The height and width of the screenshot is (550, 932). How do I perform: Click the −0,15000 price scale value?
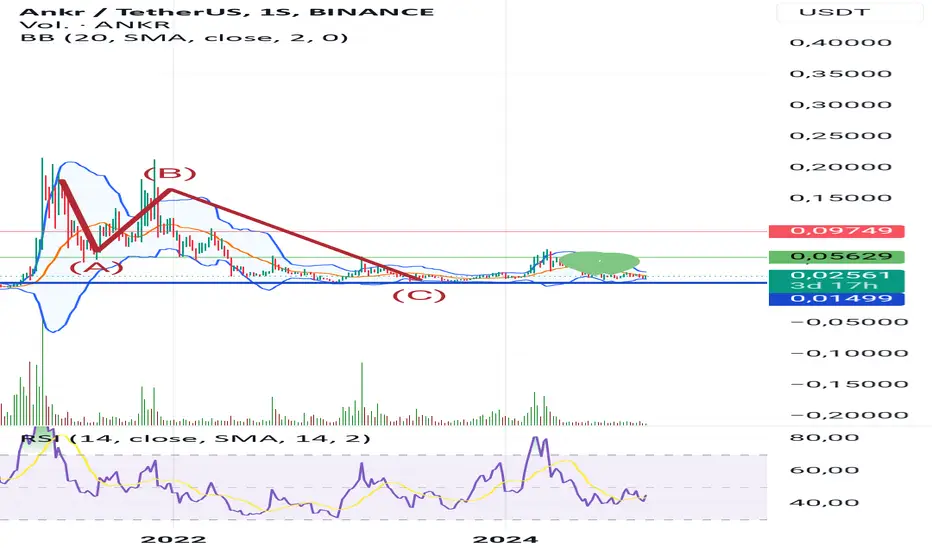tap(849, 384)
